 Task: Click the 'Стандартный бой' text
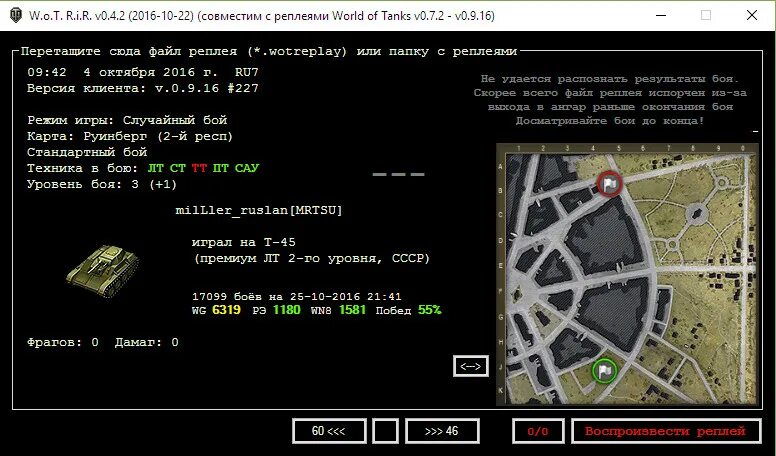[87, 152]
